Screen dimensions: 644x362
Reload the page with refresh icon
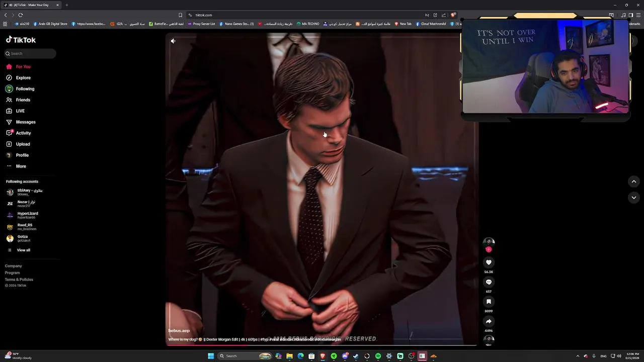pyautogui.click(x=21, y=15)
